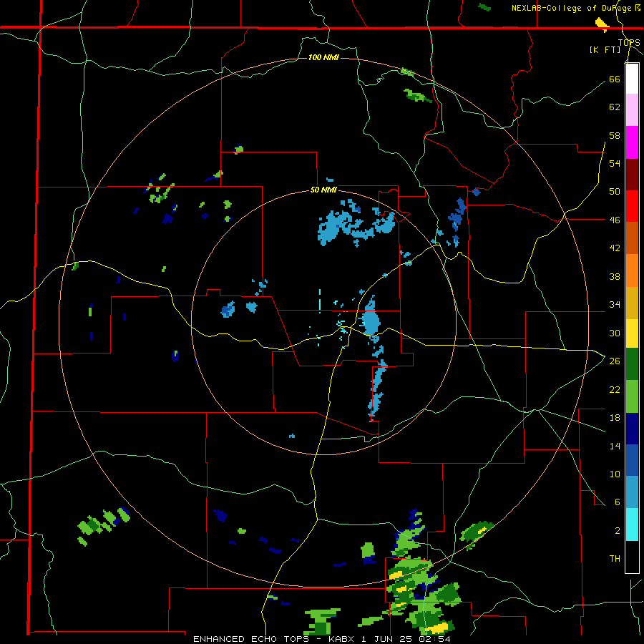Select the dark green legend color band

point(632,364)
